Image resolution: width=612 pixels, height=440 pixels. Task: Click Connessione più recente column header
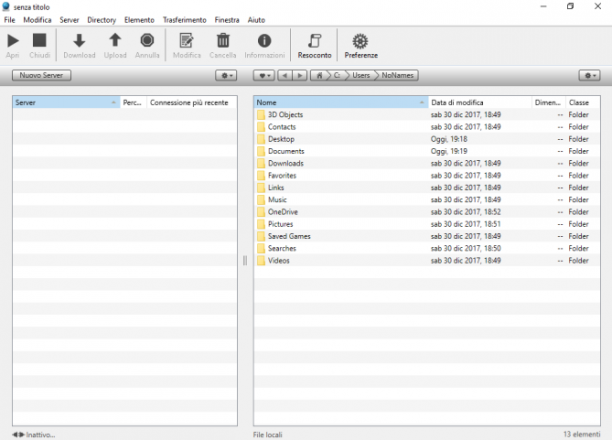point(191,103)
